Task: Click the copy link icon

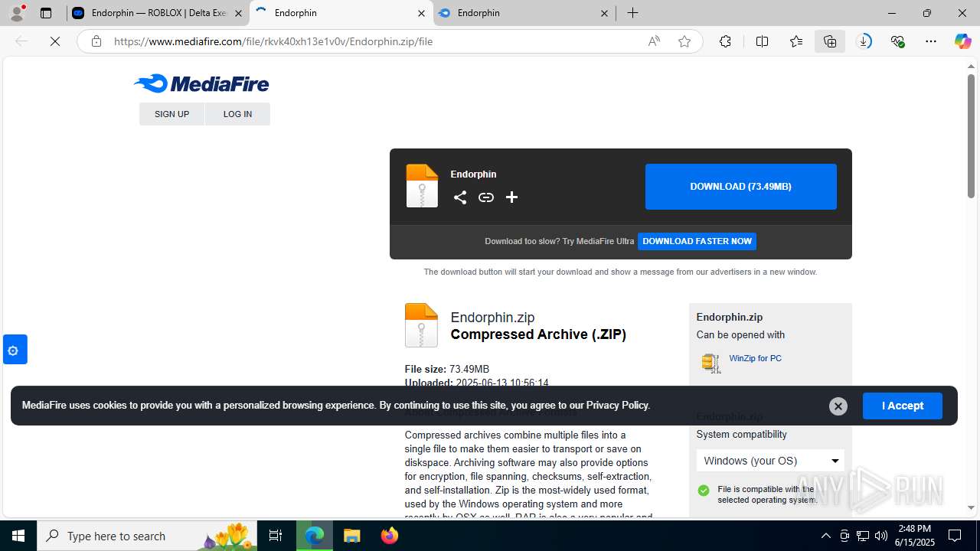Action: 486,197
